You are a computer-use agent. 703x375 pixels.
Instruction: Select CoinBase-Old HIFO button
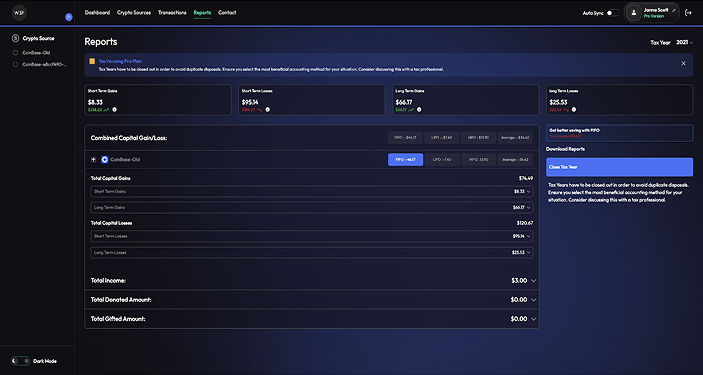pyautogui.click(x=479, y=159)
